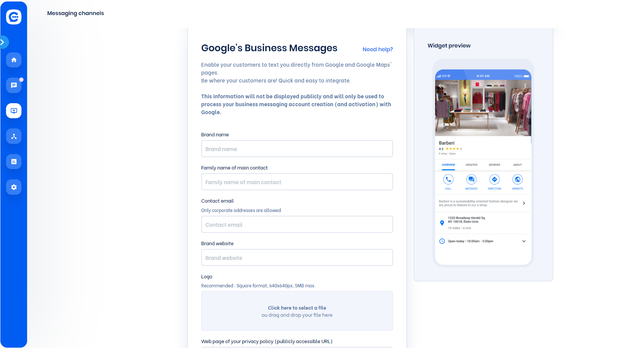Click the clock icon beside Open today

click(442, 241)
